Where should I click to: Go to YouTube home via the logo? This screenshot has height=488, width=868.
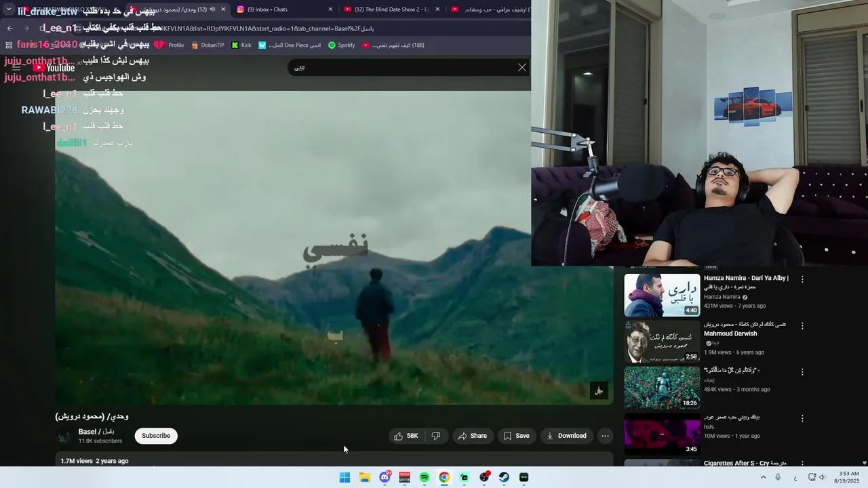click(x=54, y=68)
